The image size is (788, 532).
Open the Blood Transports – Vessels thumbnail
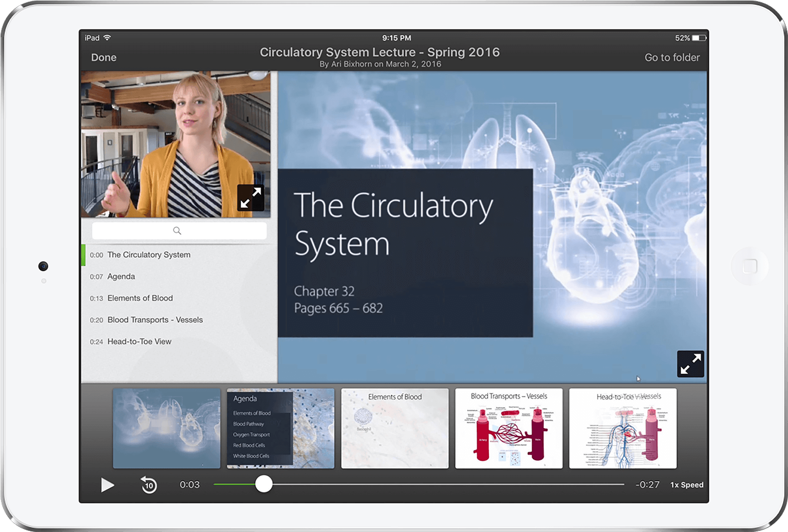coord(508,428)
